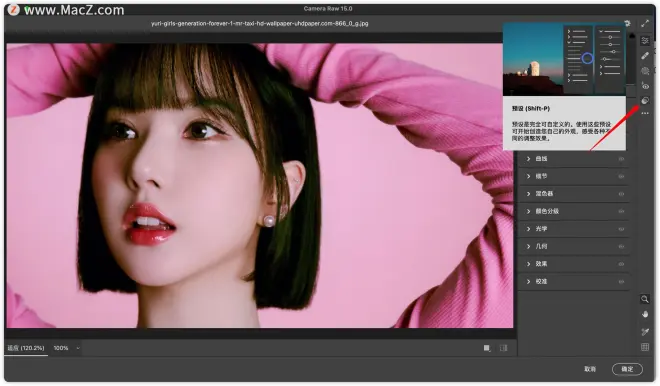660x386 pixels.
Task: Toggle visibility eye for 光学 panel
Action: click(621, 229)
